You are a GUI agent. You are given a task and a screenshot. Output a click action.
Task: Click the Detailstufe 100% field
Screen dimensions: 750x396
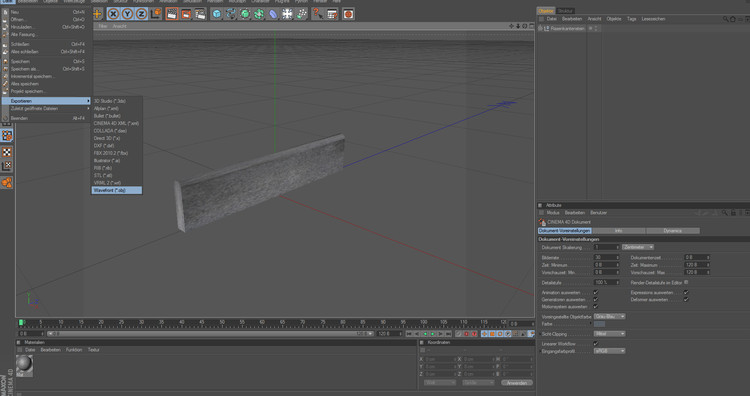point(607,282)
